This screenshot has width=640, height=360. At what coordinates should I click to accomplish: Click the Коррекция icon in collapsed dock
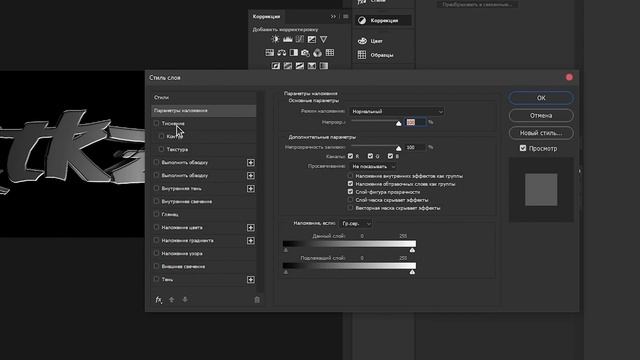coord(362,20)
